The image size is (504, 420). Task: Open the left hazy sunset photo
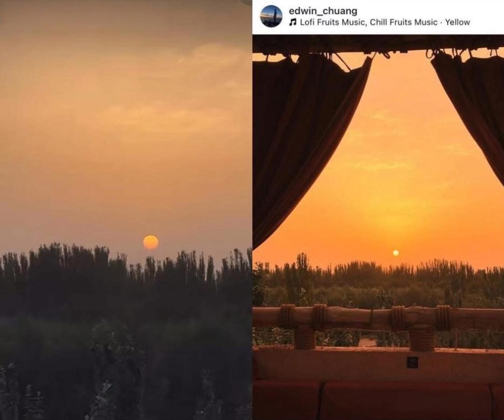pos(126,210)
